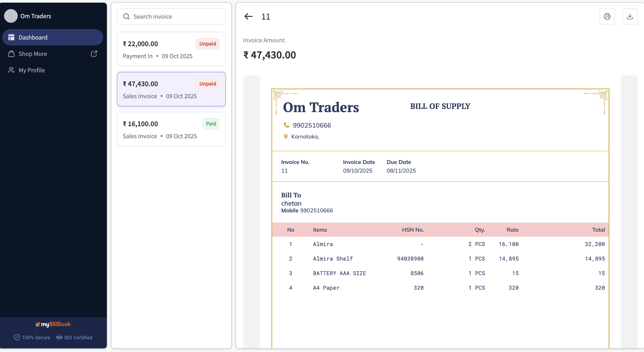Click the Shop More bag icon
644x352 pixels.
click(x=11, y=54)
